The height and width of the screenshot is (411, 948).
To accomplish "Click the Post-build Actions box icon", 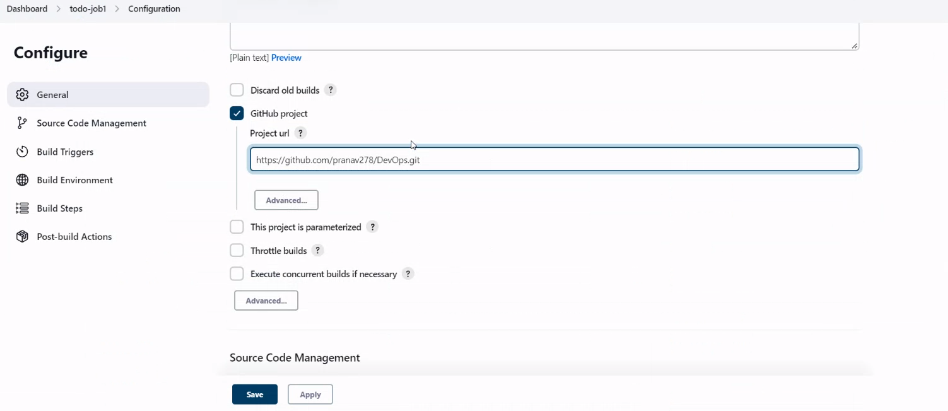I will point(22,237).
